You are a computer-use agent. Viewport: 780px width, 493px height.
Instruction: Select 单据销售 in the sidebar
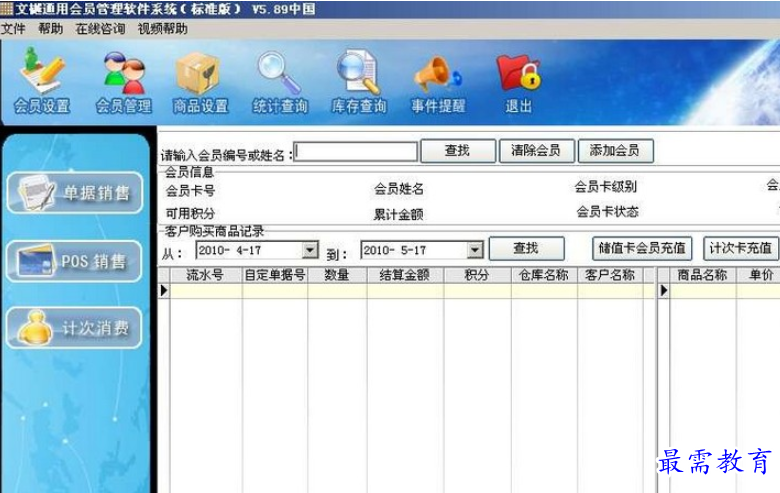[x=75, y=193]
